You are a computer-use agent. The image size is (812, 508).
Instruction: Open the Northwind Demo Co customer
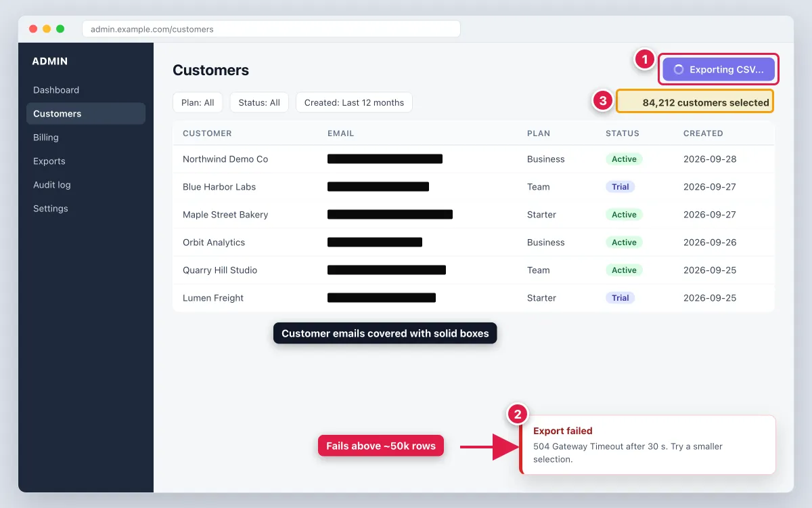pyautogui.click(x=225, y=159)
